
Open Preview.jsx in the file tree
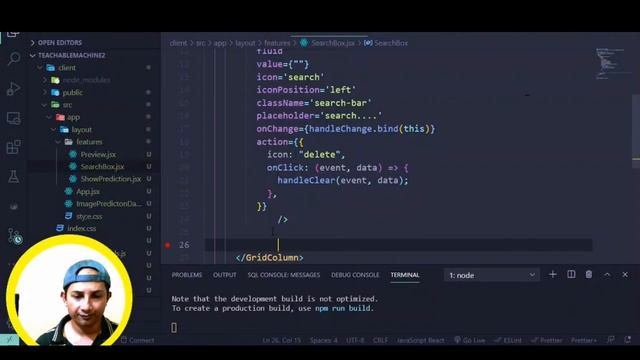pos(98,154)
